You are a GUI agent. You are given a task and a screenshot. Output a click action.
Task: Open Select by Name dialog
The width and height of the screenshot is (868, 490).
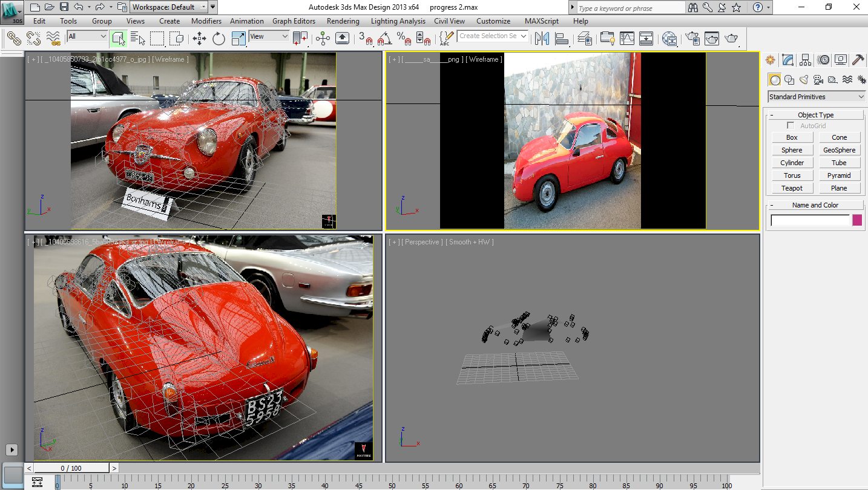(139, 38)
